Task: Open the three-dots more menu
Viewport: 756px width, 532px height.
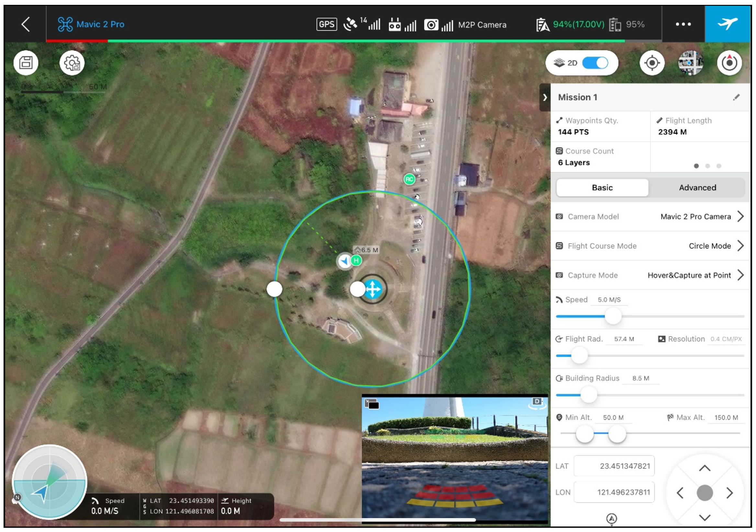Action: coord(683,24)
